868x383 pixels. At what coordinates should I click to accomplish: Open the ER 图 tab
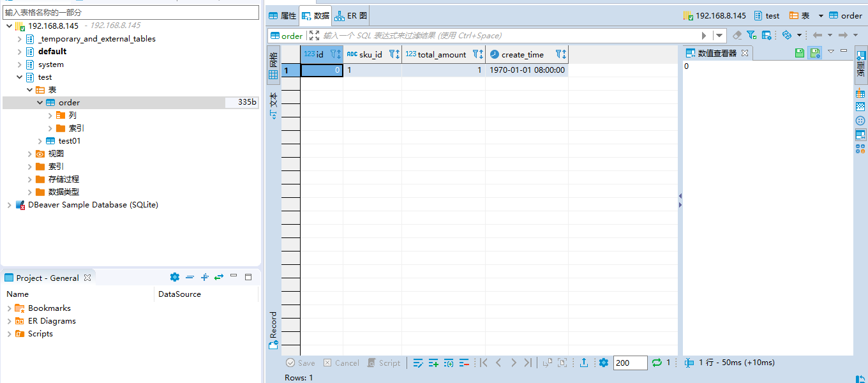click(x=351, y=16)
